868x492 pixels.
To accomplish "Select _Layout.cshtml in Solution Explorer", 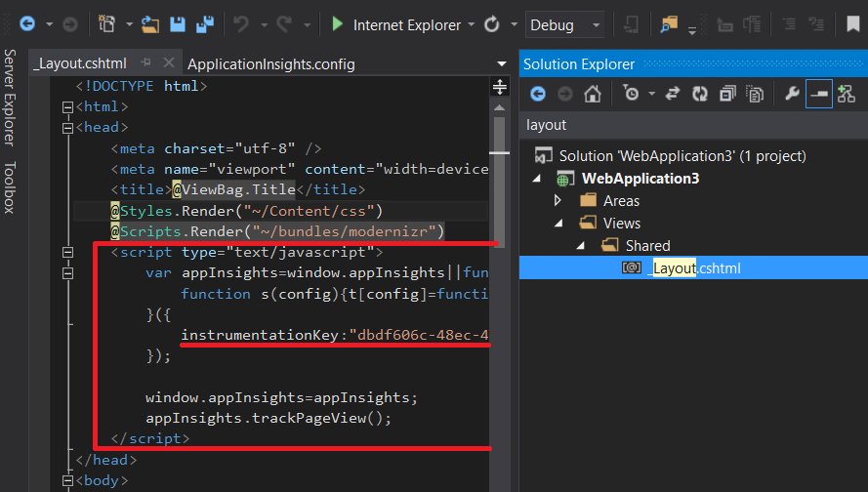I will tap(693, 267).
